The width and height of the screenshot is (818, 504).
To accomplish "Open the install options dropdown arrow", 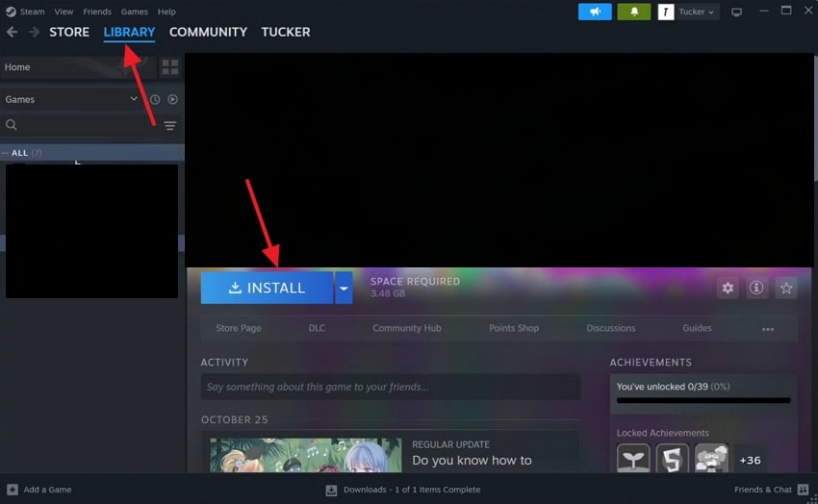I will pos(344,288).
